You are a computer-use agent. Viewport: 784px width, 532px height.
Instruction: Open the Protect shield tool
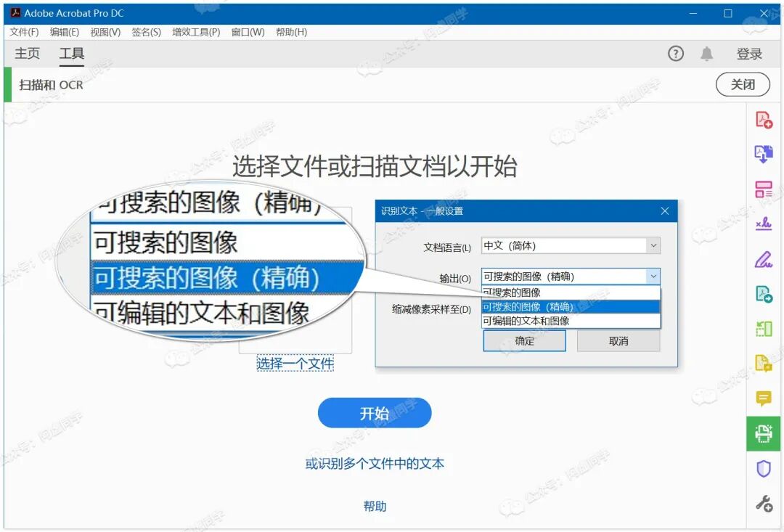[x=764, y=469]
